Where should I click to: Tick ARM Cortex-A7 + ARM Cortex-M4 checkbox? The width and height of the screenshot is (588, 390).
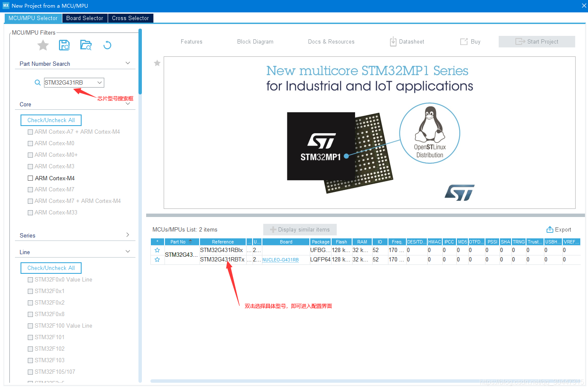(30, 132)
